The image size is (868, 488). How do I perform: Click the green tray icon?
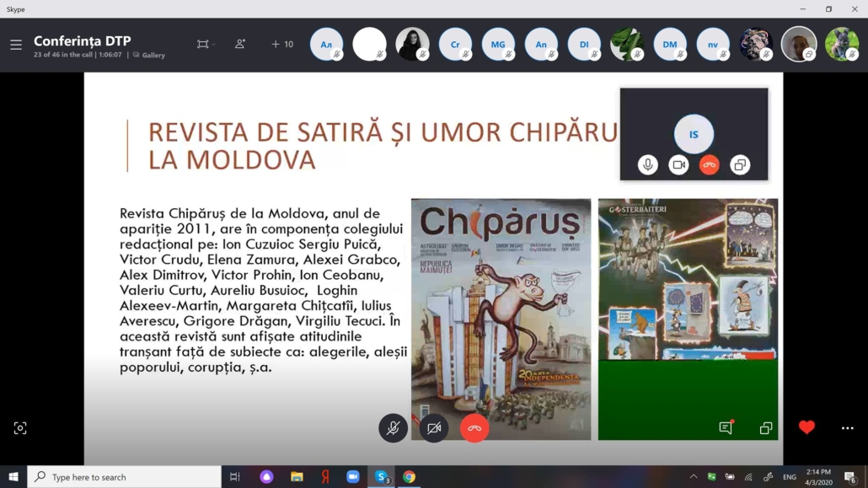tap(712, 476)
